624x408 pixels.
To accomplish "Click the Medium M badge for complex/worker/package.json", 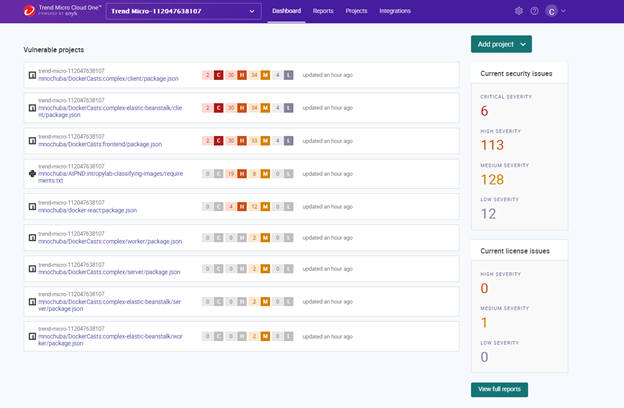I will 265,238.
